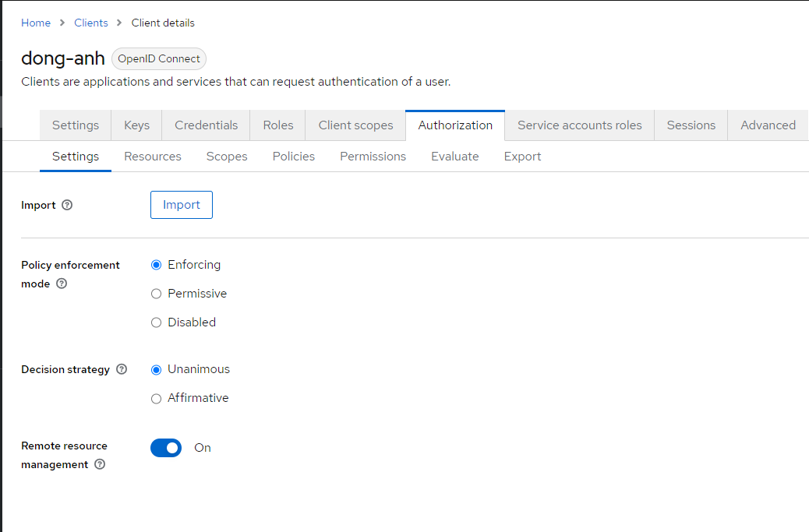Select Disabled policy enforcement mode
Image resolution: width=809 pixels, height=532 pixels.
coord(156,322)
